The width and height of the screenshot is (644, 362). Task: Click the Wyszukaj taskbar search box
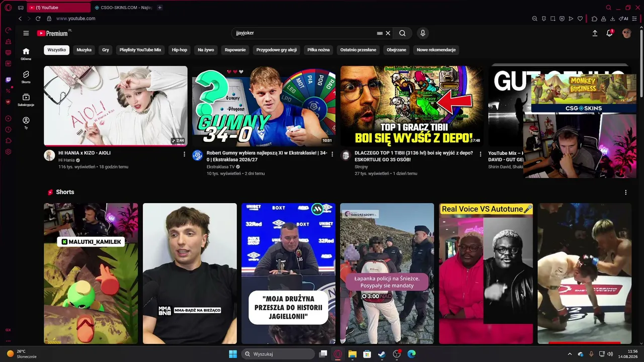coord(278,354)
